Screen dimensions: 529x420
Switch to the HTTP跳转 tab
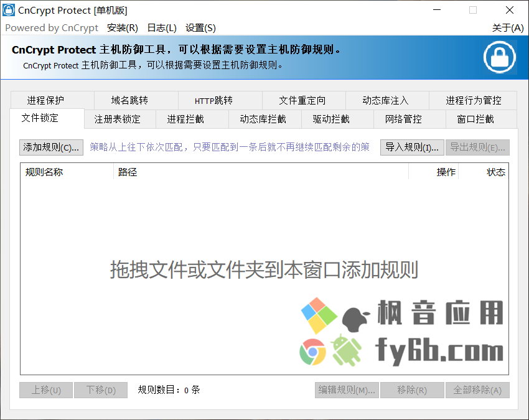tap(220, 100)
